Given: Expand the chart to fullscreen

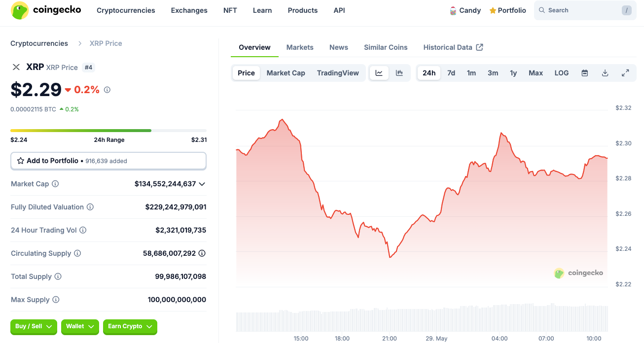Looking at the screenshot, I should [625, 73].
